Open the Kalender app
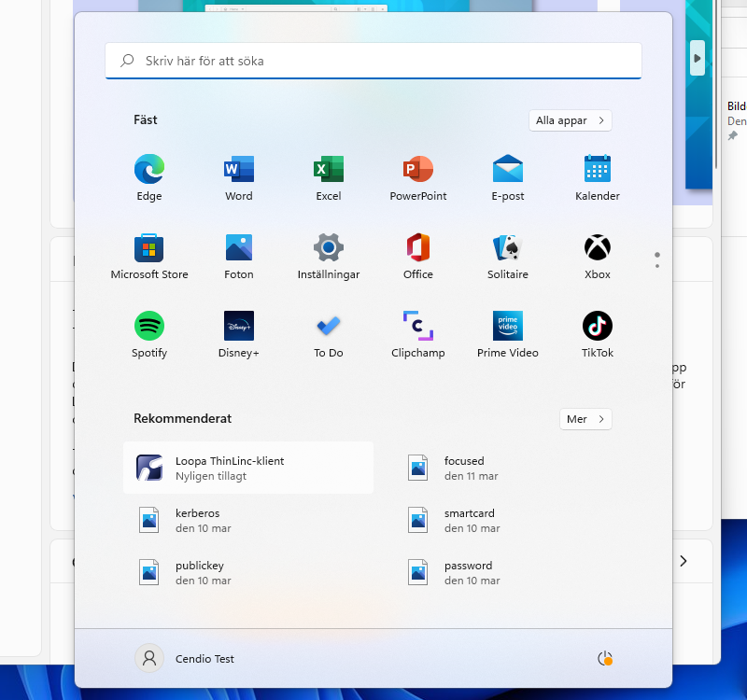The width and height of the screenshot is (747, 700). (x=597, y=177)
